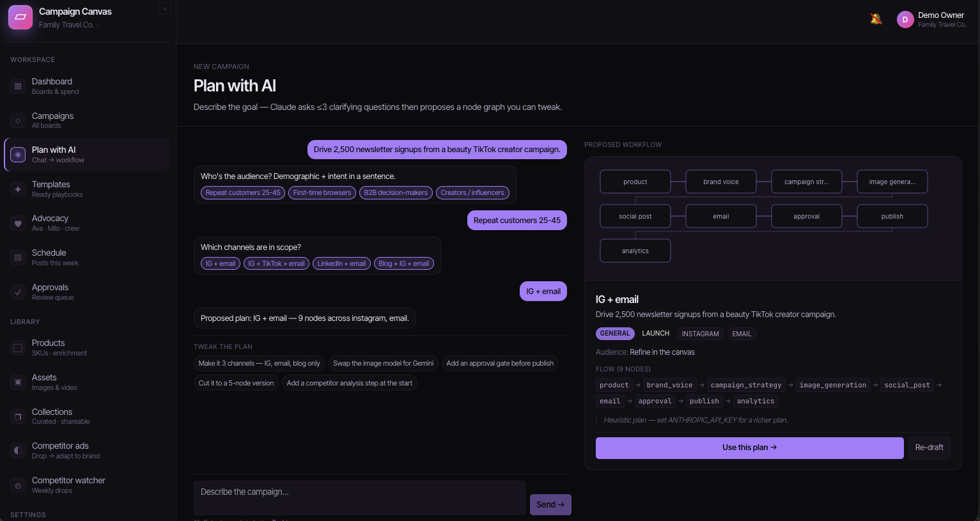Pick the 'Blog + IG + email' chip

coord(404,263)
